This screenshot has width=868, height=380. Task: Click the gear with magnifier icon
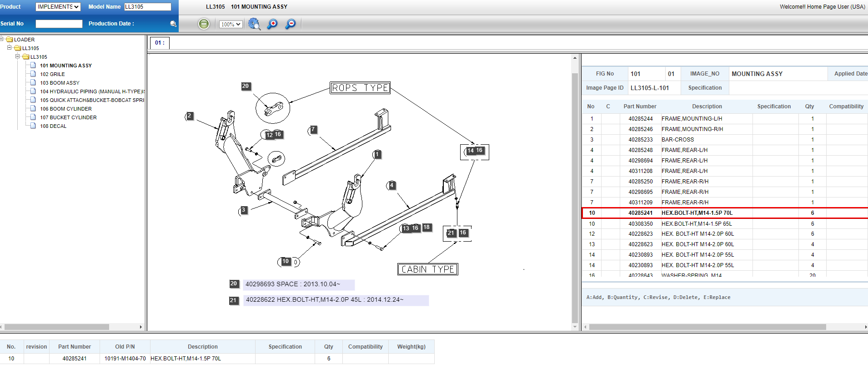254,24
